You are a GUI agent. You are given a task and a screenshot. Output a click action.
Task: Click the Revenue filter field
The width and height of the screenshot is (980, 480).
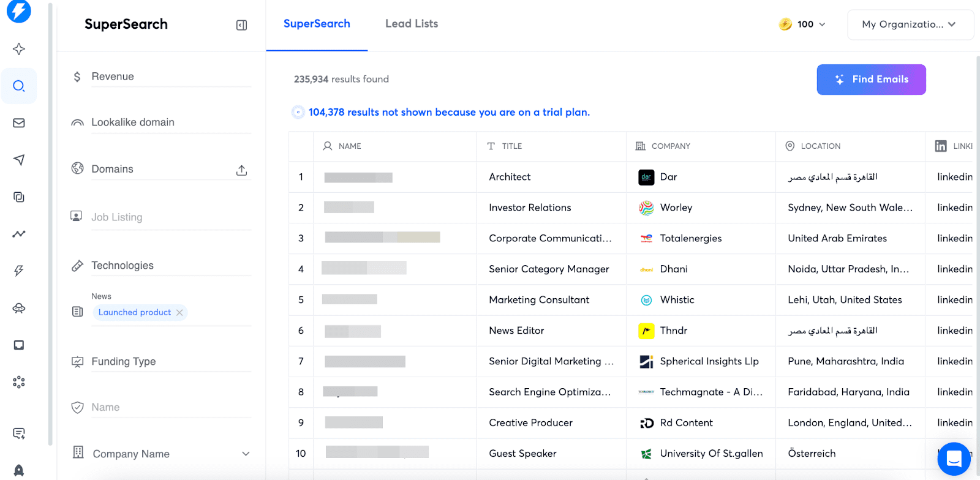coord(170,77)
